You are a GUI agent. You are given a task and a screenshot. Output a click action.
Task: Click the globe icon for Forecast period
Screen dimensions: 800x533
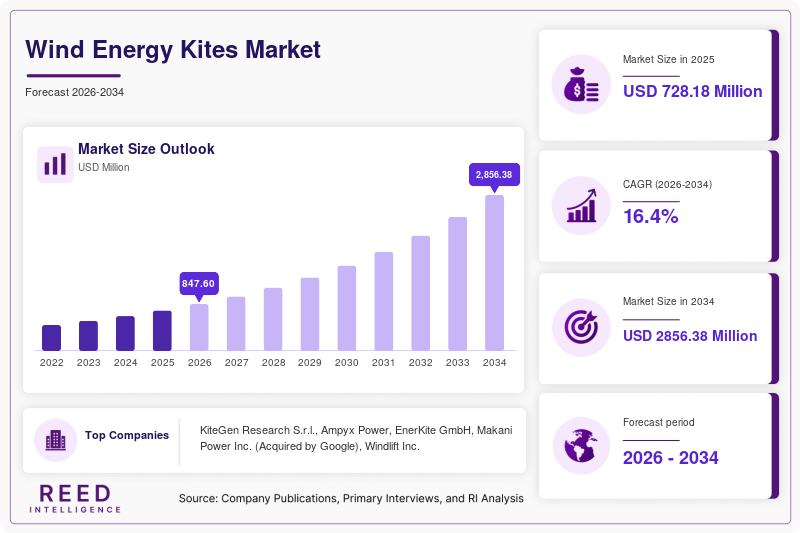pyautogui.click(x=581, y=446)
